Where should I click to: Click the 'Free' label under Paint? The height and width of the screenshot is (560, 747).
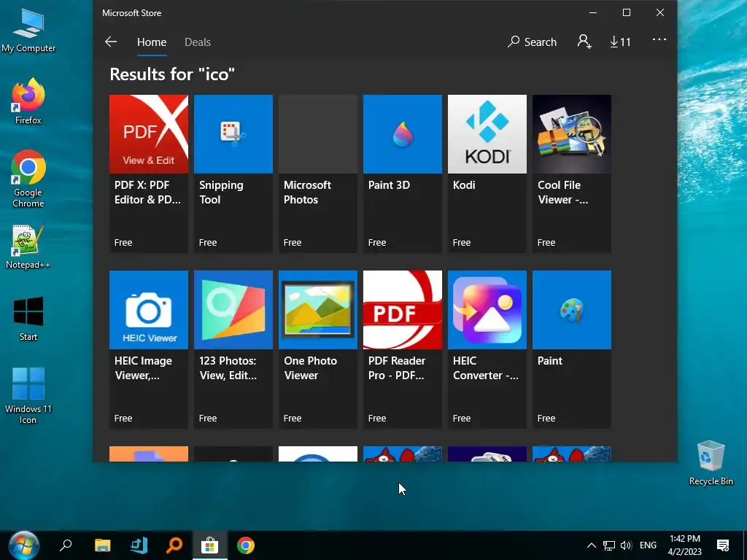(546, 418)
